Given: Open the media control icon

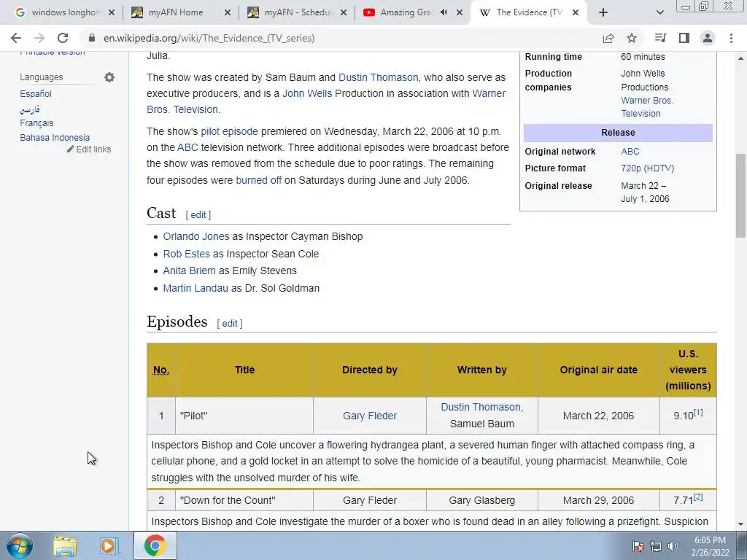Looking at the screenshot, I should pos(660,38).
